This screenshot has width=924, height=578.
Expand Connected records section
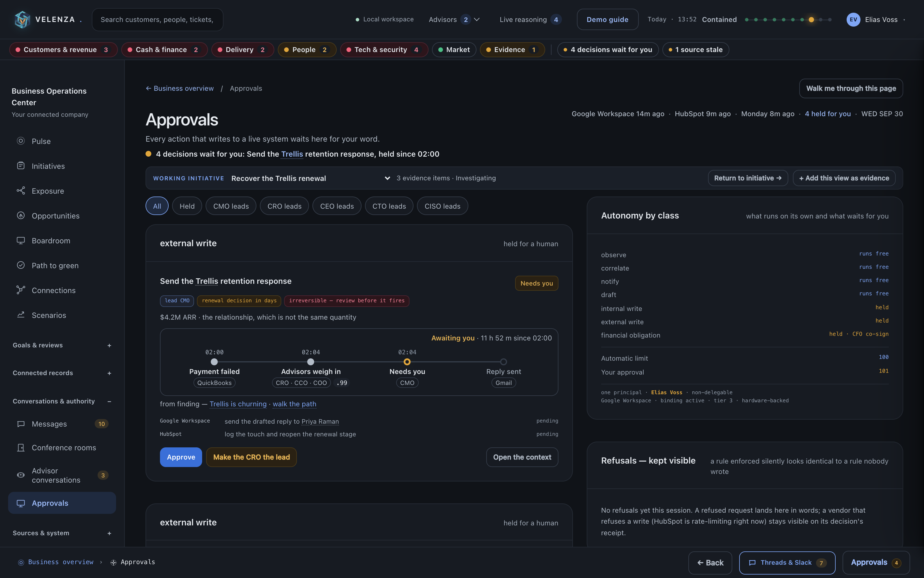109,373
